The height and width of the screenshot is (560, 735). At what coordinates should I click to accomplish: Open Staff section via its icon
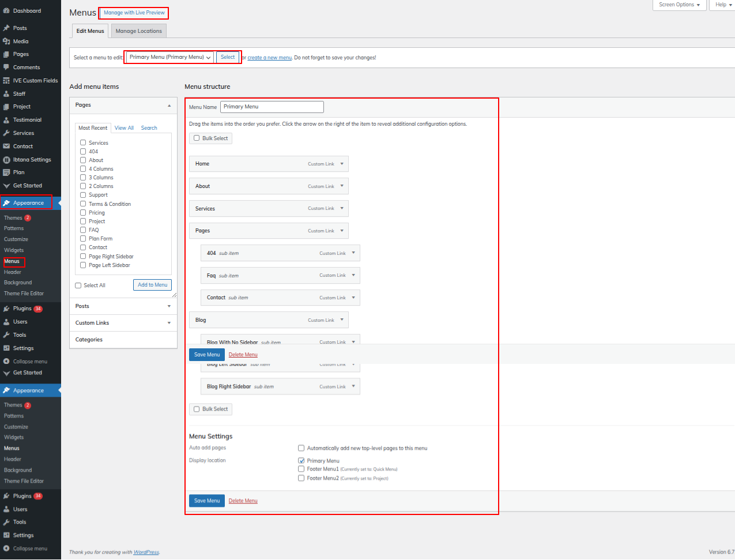coord(6,93)
